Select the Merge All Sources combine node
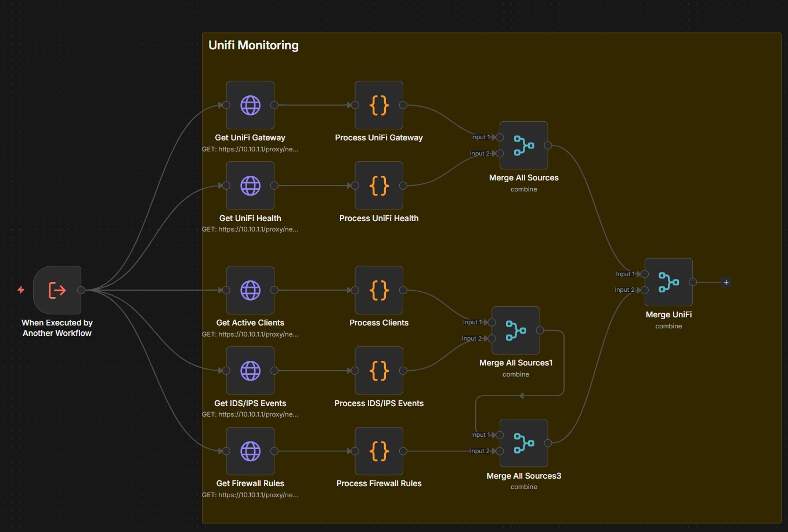Screen dimensions: 788x532 point(523,145)
